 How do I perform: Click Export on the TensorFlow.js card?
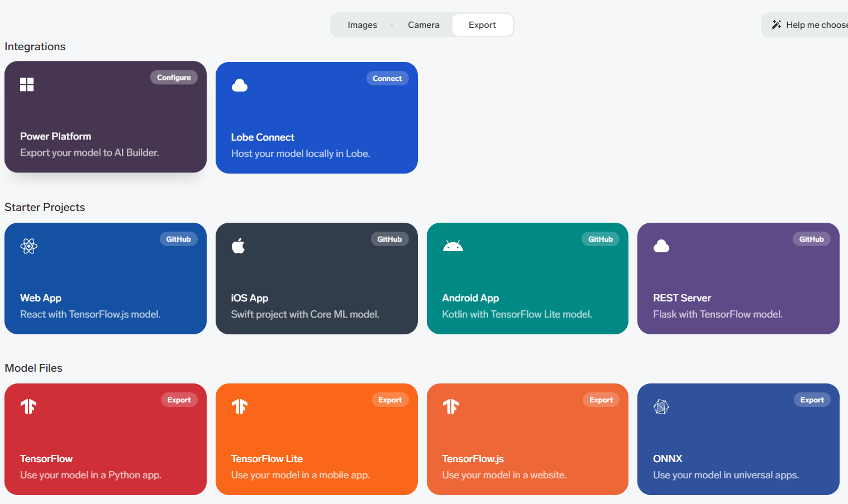coord(601,400)
